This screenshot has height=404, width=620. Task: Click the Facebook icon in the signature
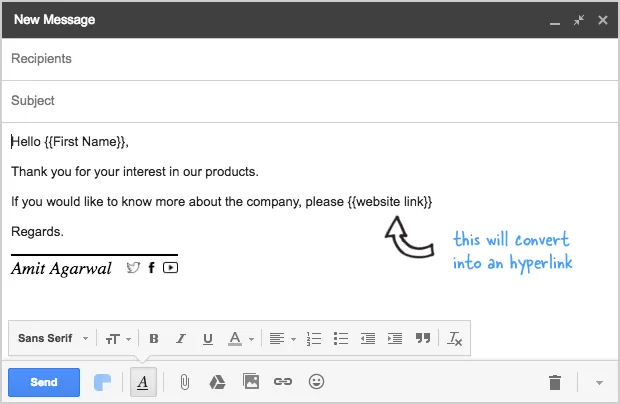click(x=151, y=268)
